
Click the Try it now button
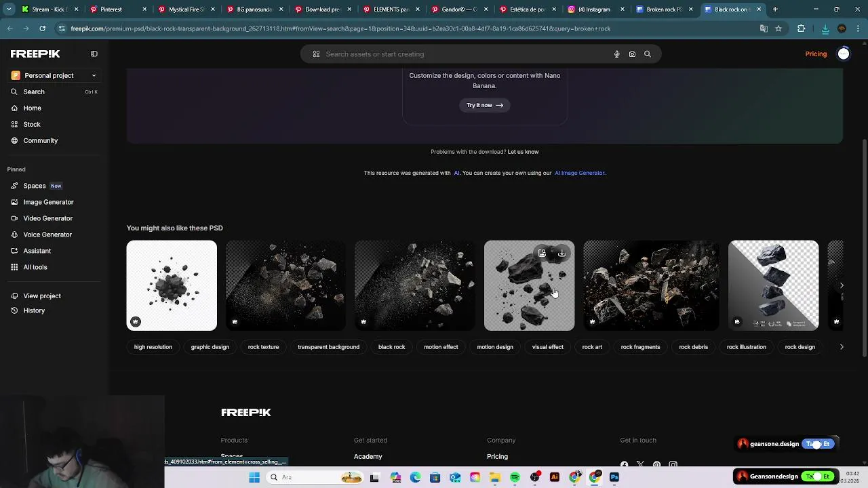[x=485, y=105]
